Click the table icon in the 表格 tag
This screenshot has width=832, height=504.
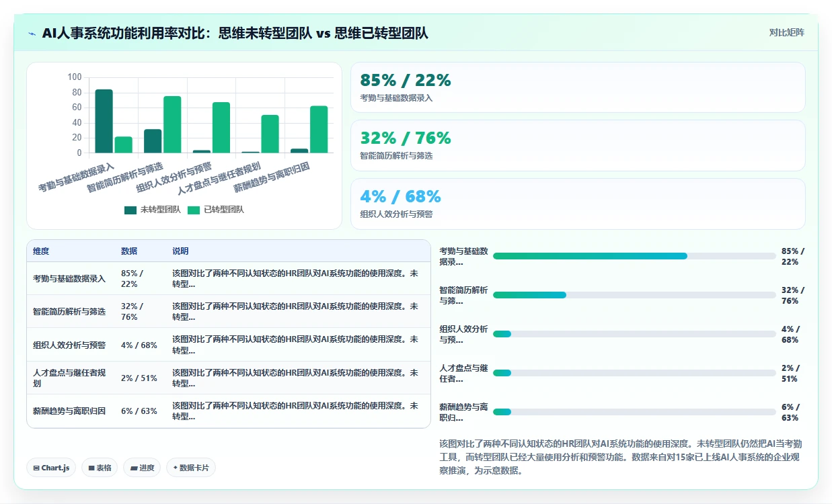click(x=91, y=468)
